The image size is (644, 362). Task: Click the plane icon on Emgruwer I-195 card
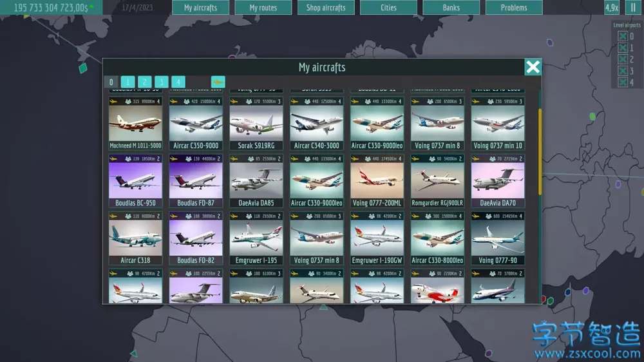[234, 216]
